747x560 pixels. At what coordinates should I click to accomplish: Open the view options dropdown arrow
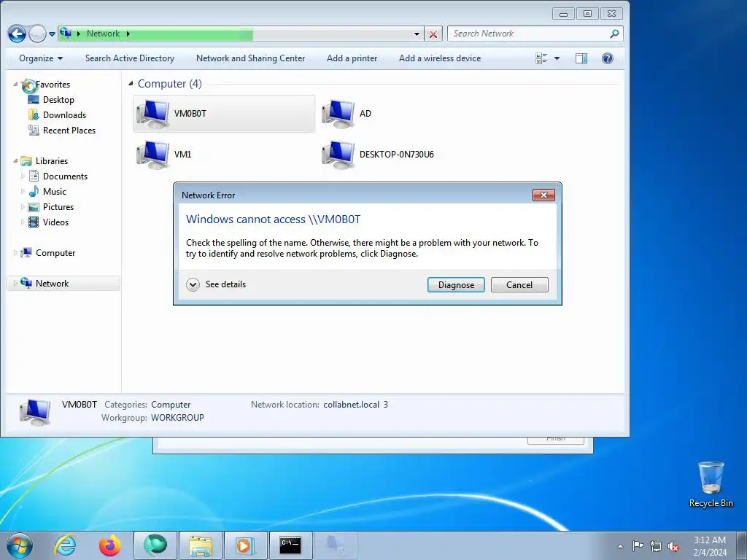pos(557,58)
